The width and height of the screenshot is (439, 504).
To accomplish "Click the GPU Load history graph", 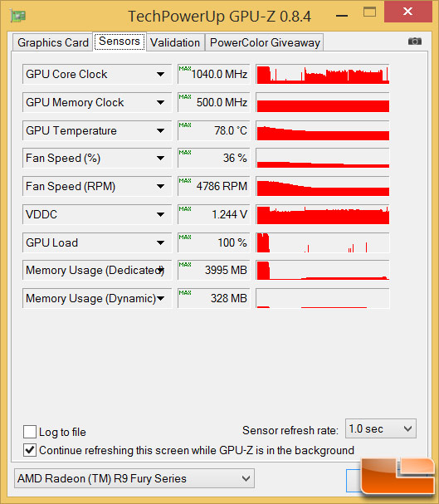I will click(323, 242).
